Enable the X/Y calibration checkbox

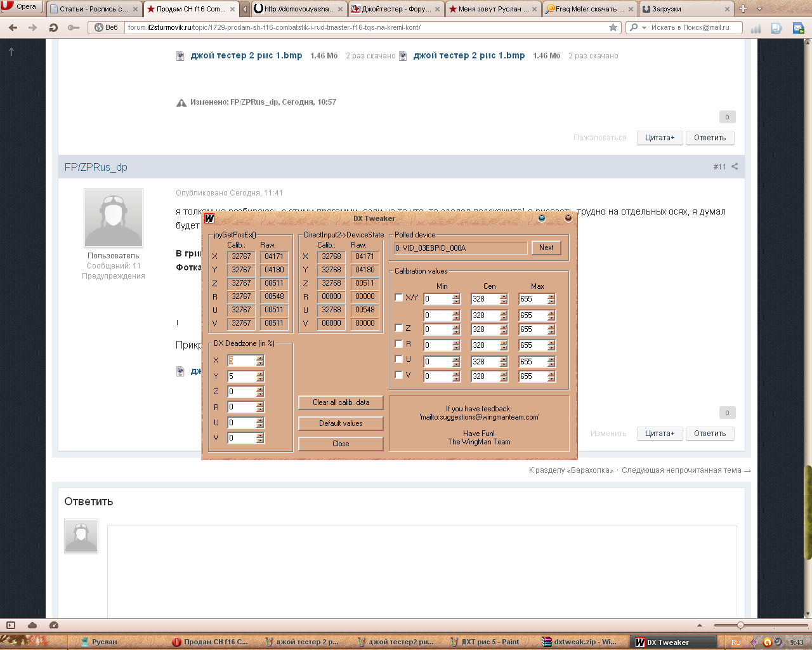pyautogui.click(x=398, y=297)
